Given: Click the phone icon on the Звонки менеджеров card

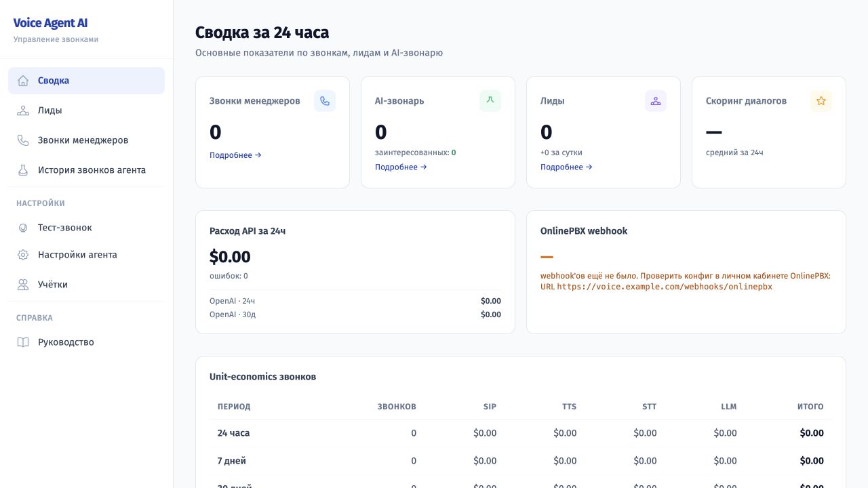Looking at the screenshot, I should coord(325,101).
